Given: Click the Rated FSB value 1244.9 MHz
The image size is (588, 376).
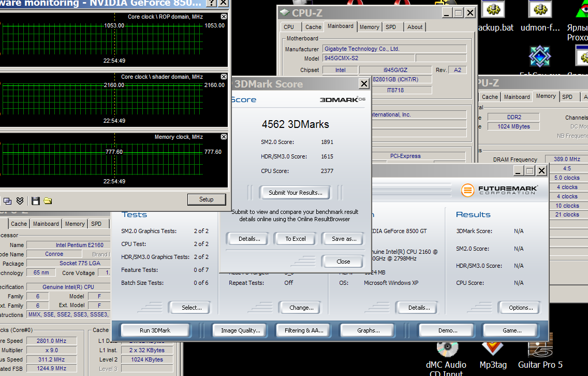Looking at the screenshot, I should (x=51, y=369).
